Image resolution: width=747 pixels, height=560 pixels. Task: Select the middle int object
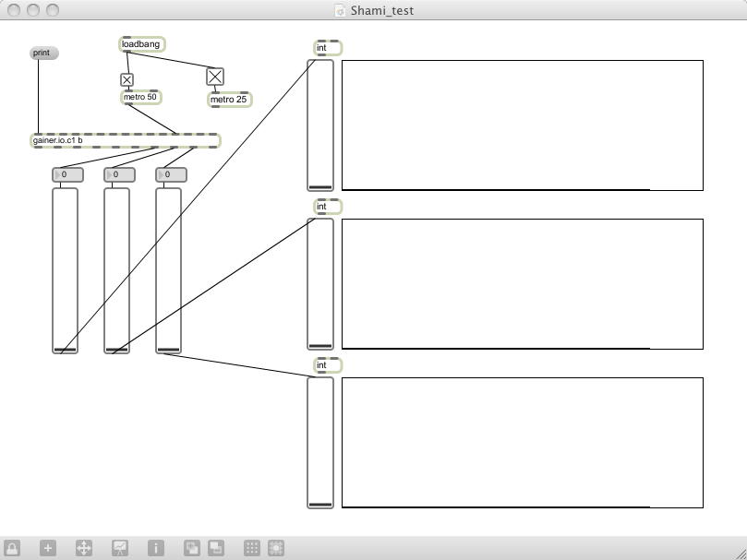(328, 207)
